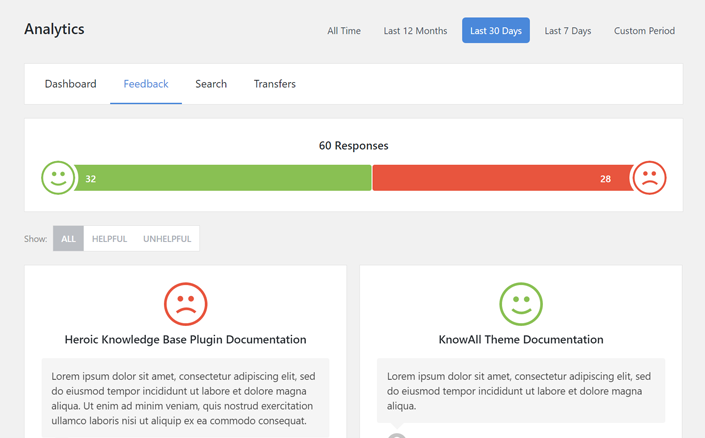The height and width of the screenshot is (438, 705).
Task: Choose Custom Period range
Action: point(644,31)
